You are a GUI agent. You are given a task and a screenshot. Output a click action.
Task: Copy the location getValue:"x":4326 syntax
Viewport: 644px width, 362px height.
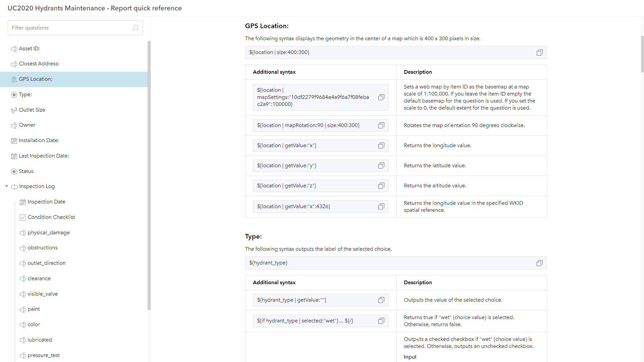[381, 206]
